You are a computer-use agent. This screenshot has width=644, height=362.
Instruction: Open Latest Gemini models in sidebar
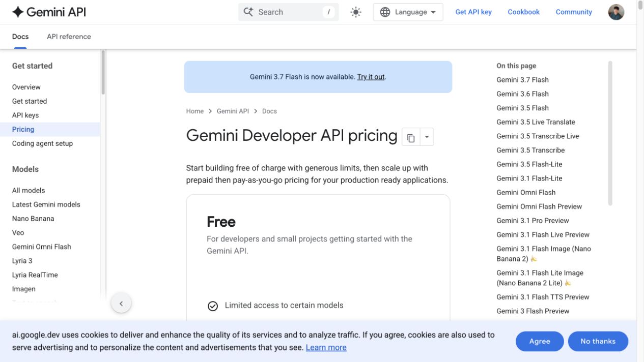point(46,204)
